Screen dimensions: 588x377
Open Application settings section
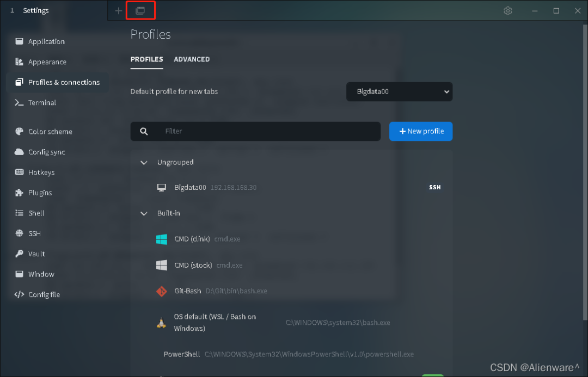(x=57, y=41)
